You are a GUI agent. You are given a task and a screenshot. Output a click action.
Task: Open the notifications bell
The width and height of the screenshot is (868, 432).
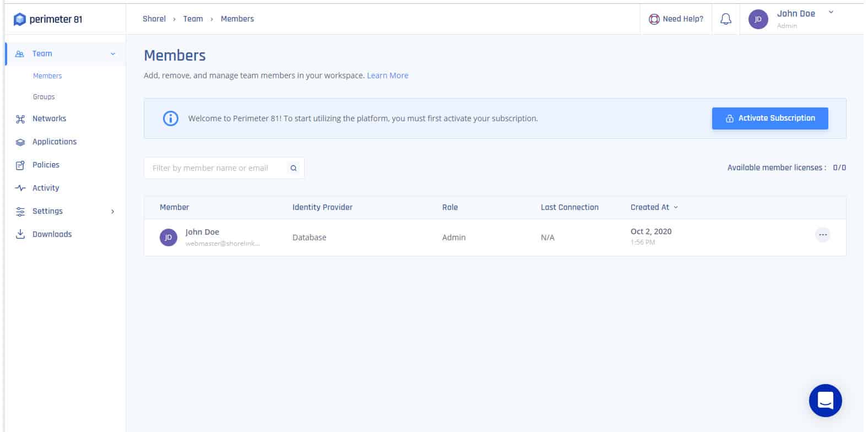point(726,19)
